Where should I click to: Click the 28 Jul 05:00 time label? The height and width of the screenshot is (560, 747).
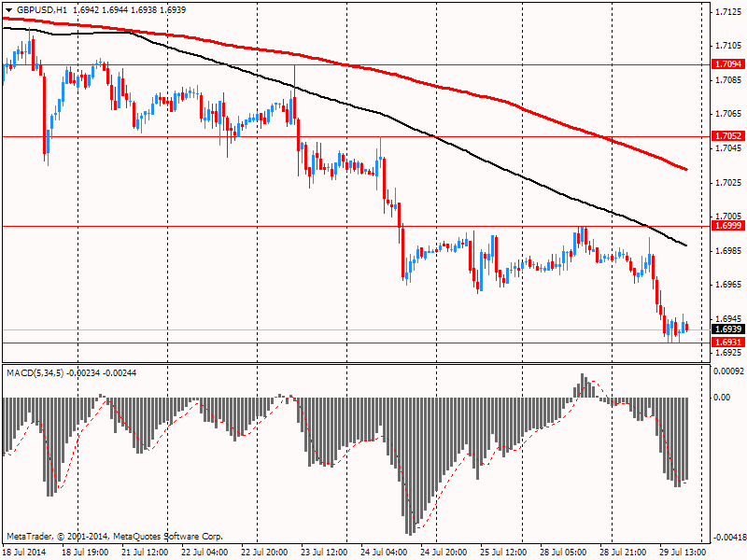563,553
